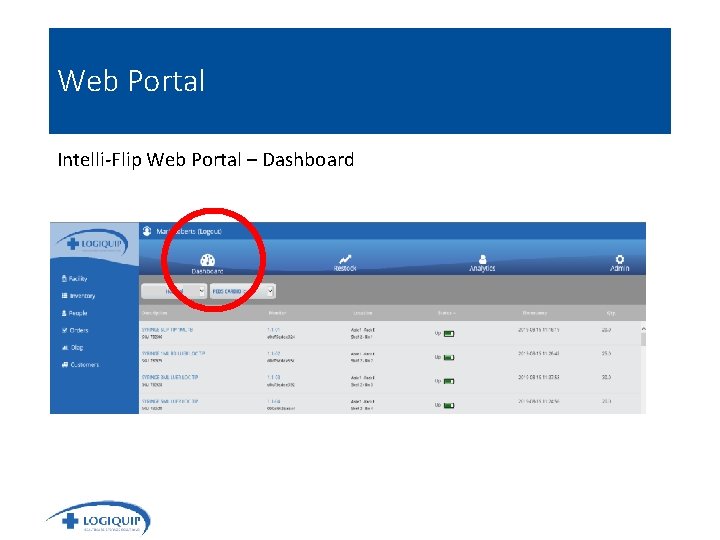
Task: Expand the PEDS CARDIO dropdown
Action: click(x=242, y=291)
